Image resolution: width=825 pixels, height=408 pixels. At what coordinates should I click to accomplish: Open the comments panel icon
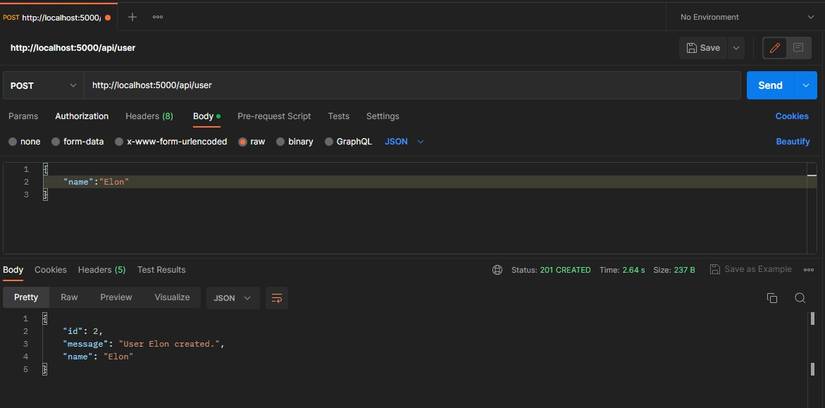point(798,48)
